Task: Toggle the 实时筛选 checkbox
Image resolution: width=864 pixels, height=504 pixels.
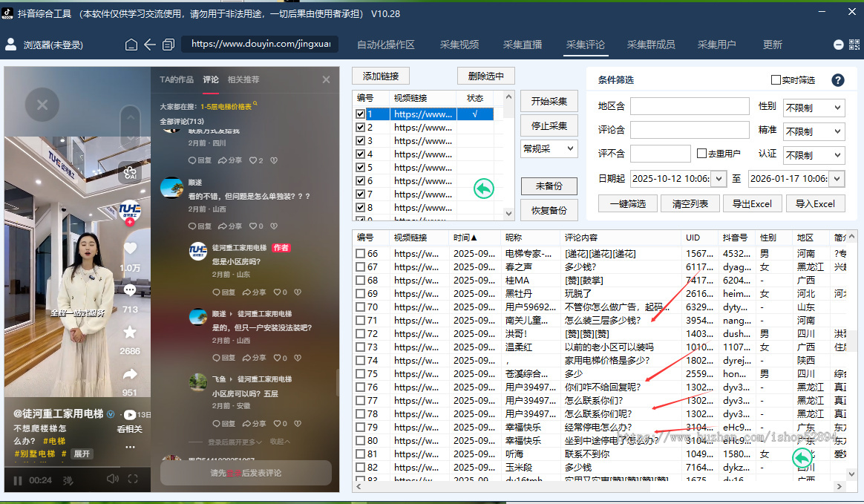Action: [x=776, y=80]
